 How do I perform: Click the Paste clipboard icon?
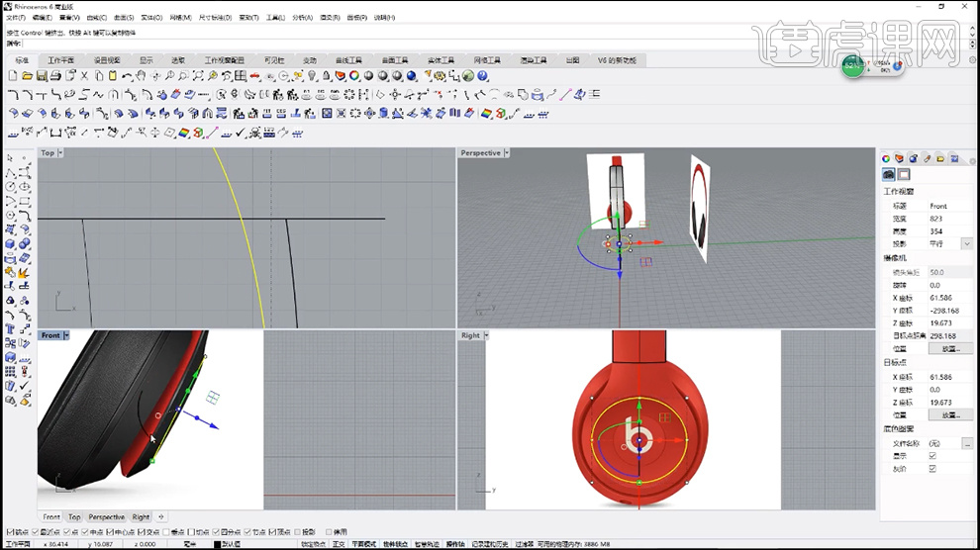tap(113, 75)
